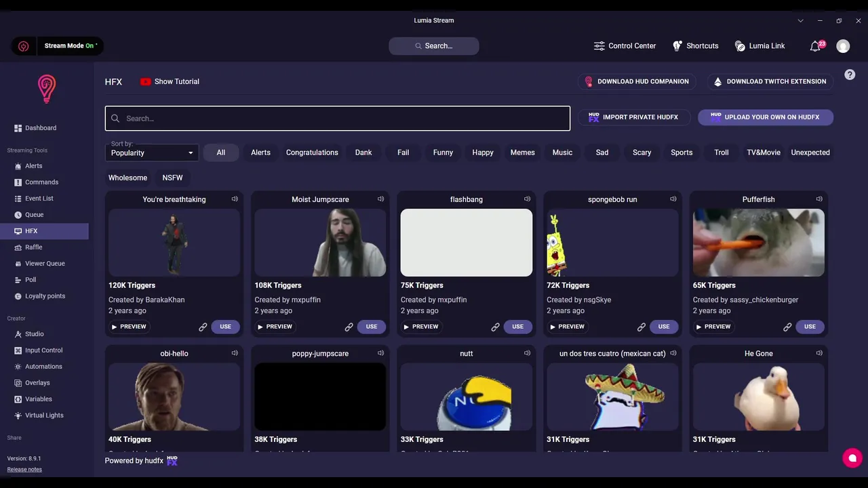
Task: Click the top global Search box
Action: click(x=434, y=46)
